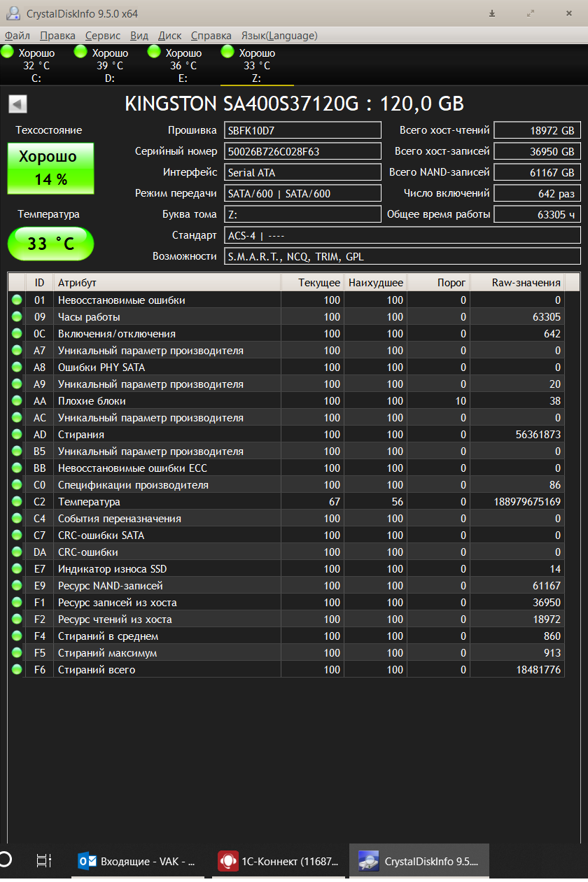588x882 pixels.
Task: Click status dot for CRC-ошибки SATA row
Action: tap(17, 535)
